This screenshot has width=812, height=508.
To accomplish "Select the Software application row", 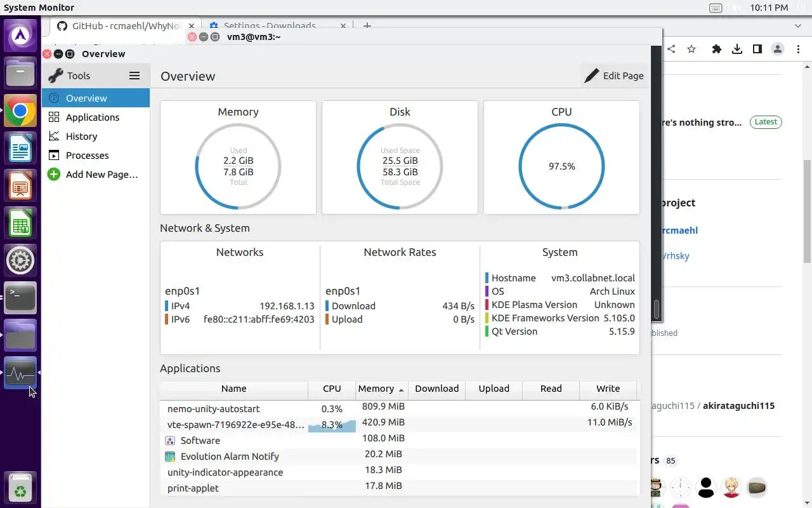I will coord(398,440).
